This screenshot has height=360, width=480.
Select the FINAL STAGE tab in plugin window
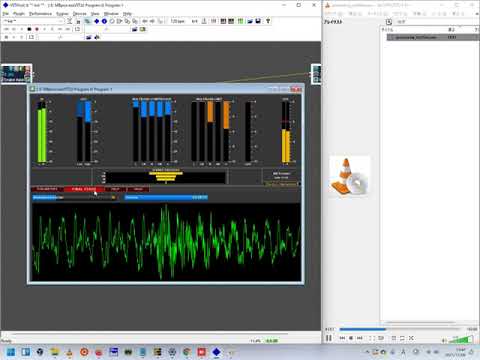click(x=84, y=189)
